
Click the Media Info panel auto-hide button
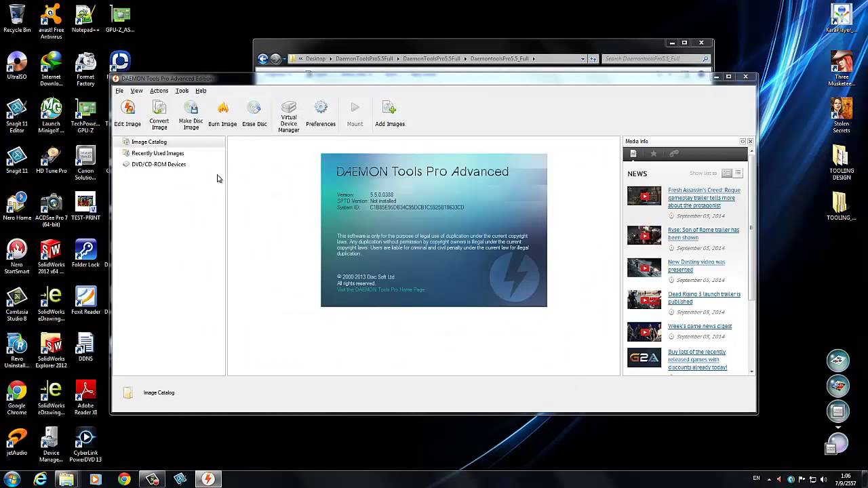743,142
